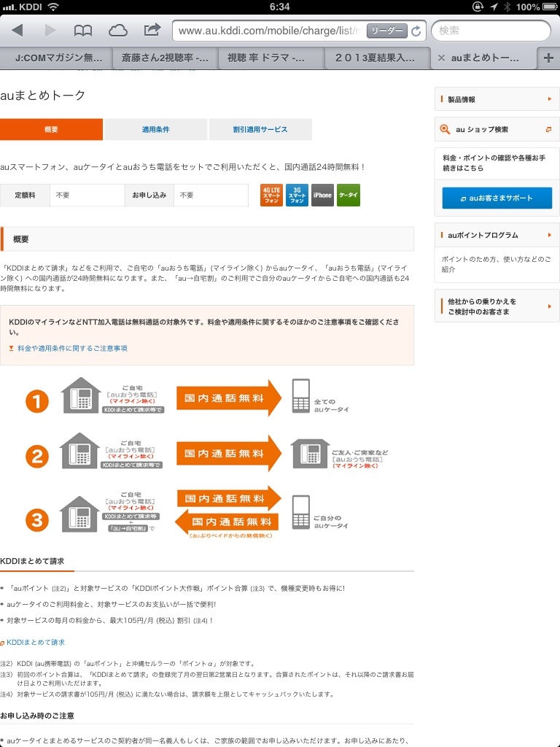Click the green ケータイ badge

pyautogui.click(x=348, y=196)
